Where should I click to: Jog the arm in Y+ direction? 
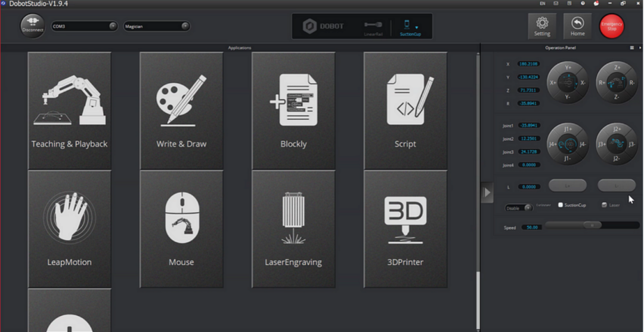[x=568, y=67]
